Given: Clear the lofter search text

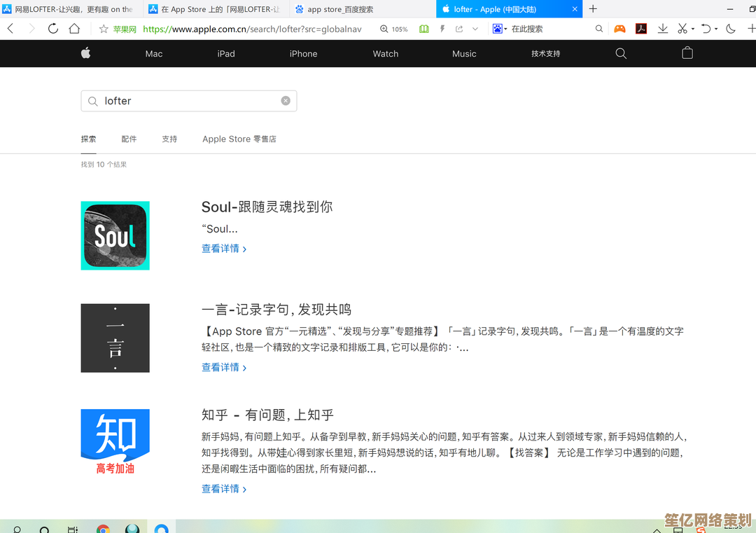Looking at the screenshot, I should pos(286,100).
